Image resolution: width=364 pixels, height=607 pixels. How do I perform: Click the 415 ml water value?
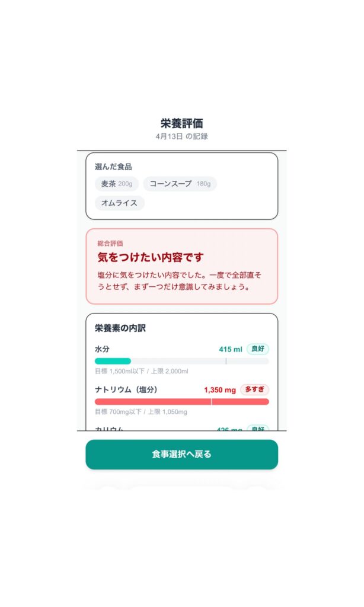point(230,349)
